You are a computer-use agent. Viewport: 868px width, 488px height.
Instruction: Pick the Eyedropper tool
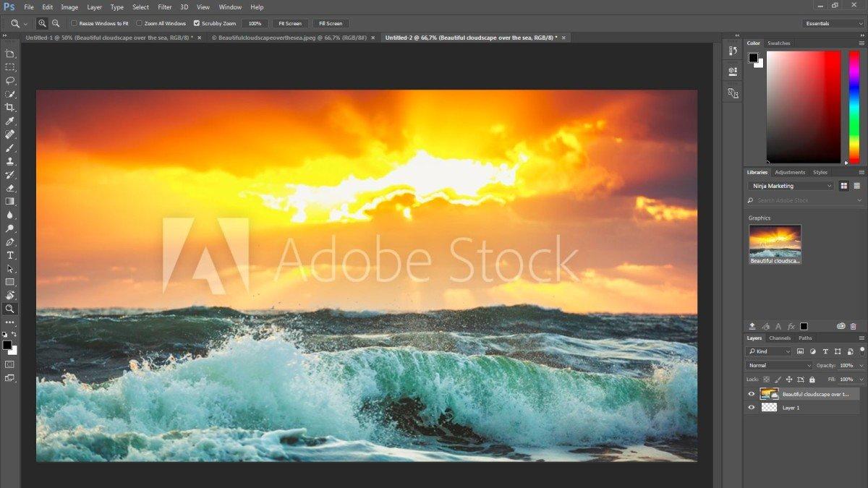(10, 121)
